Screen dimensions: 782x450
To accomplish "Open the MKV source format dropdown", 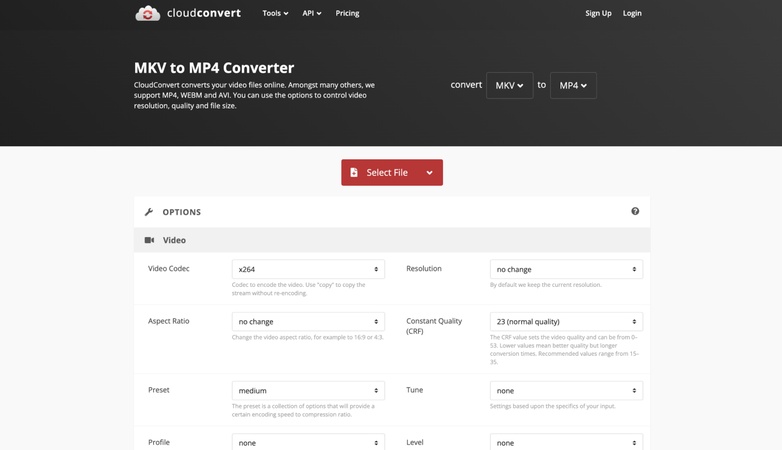I will coord(509,85).
